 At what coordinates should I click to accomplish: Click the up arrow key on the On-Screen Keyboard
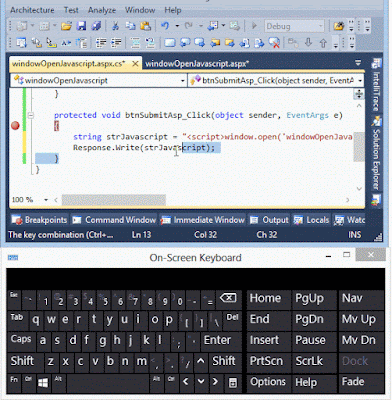(201, 361)
